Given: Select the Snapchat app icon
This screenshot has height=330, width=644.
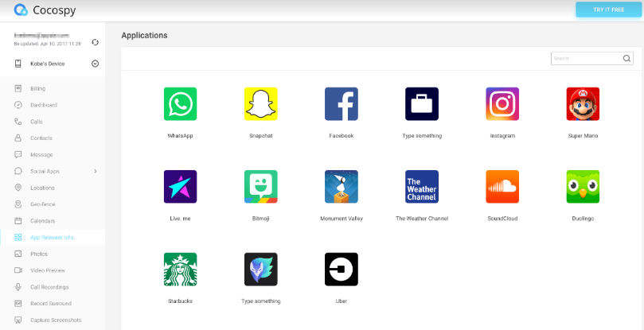Looking at the screenshot, I should pyautogui.click(x=261, y=104).
